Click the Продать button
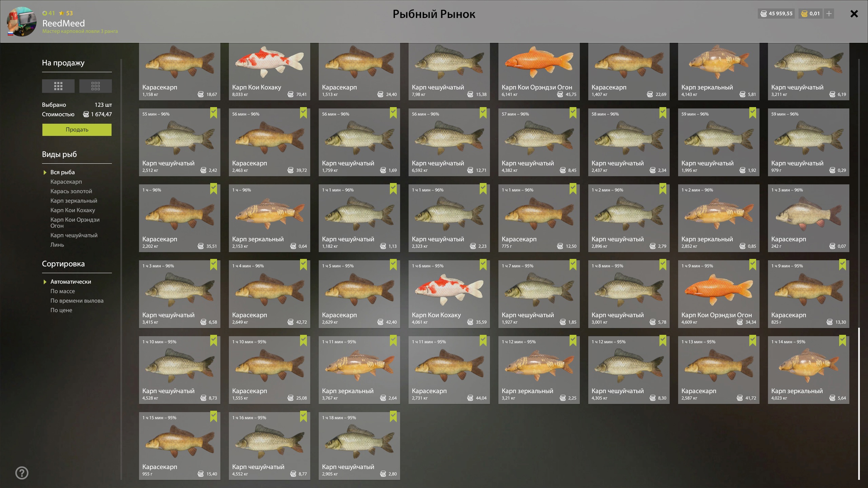Viewport: 868px width, 488px height. pos(77,130)
